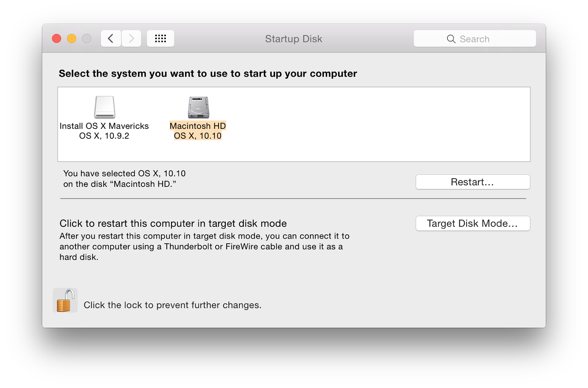588x388 pixels.
Task: Go back with the left chevron
Action: 111,39
